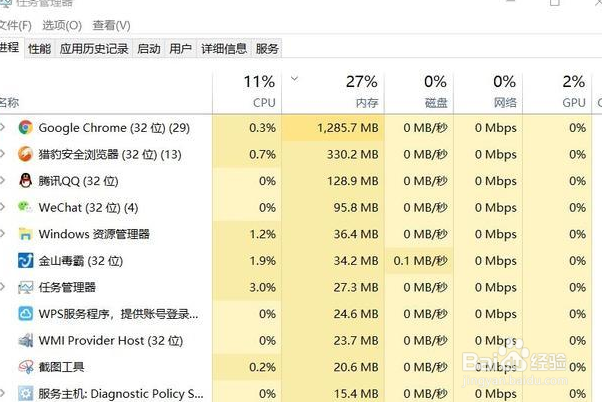Expand the 服务主机 Diagnostic Policy group
The height and width of the screenshot is (402, 602).
[3, 394]
